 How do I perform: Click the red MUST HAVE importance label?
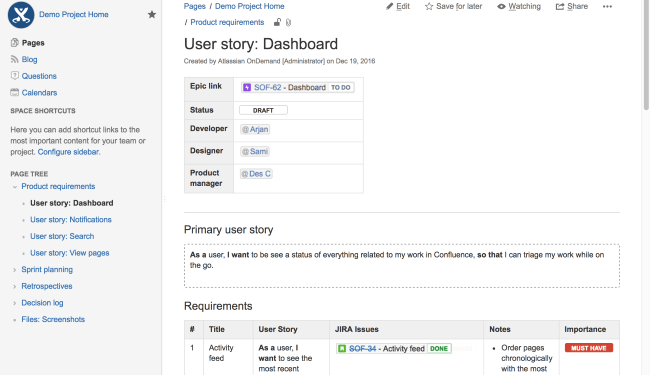point(589,348)
